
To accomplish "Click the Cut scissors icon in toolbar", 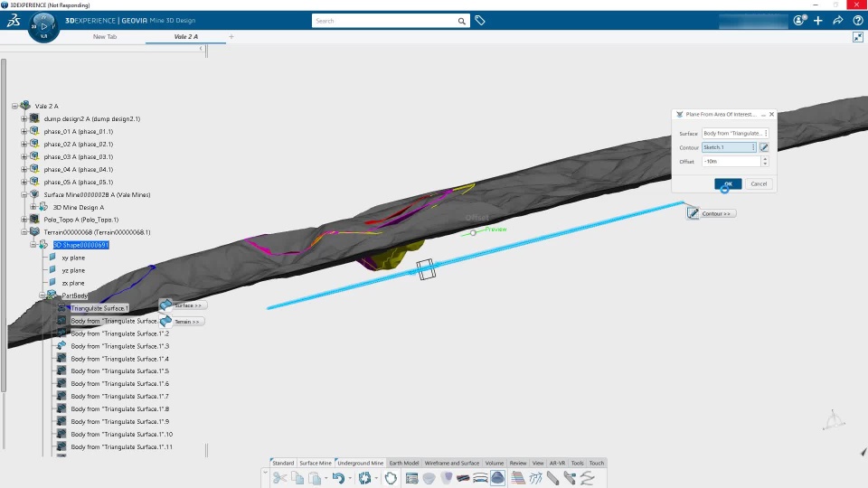I will click(279, 478).
